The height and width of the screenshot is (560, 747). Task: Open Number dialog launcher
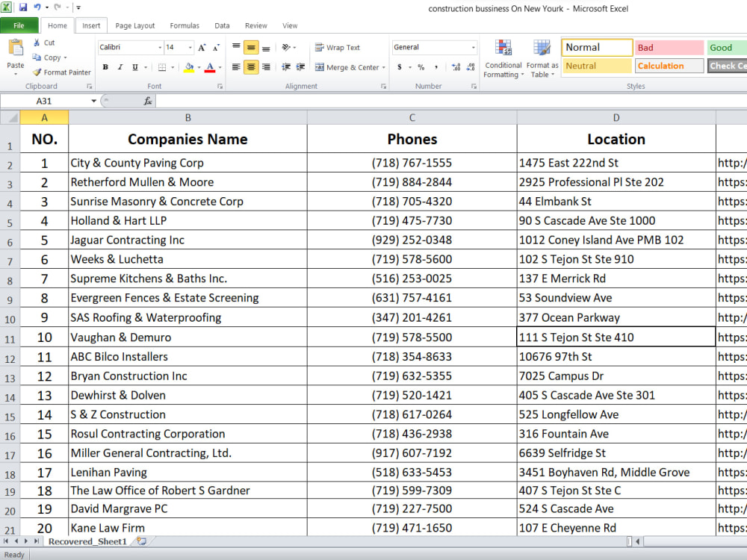point(474,86)
